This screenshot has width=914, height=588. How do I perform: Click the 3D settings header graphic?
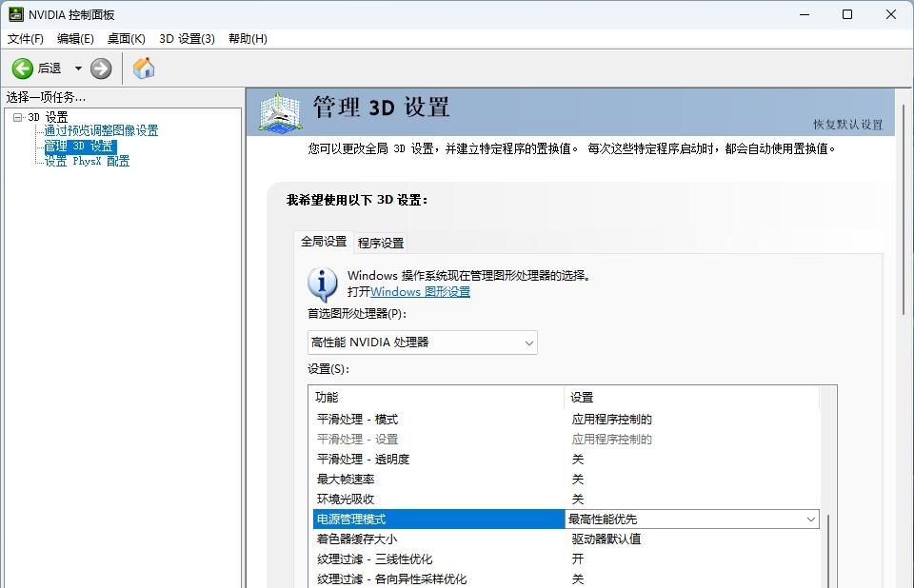coord(280,112)
